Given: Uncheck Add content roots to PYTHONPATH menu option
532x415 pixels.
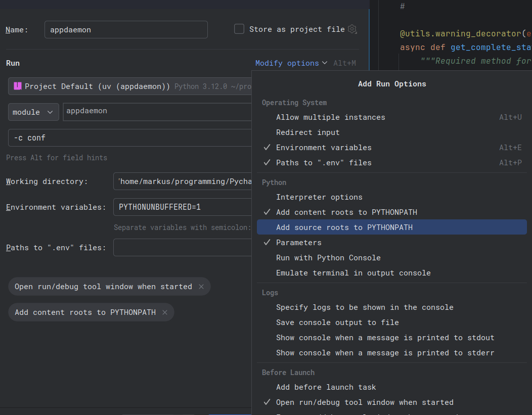Looking at the screenshot, I should pyautogui.click(x=392, y=212).
